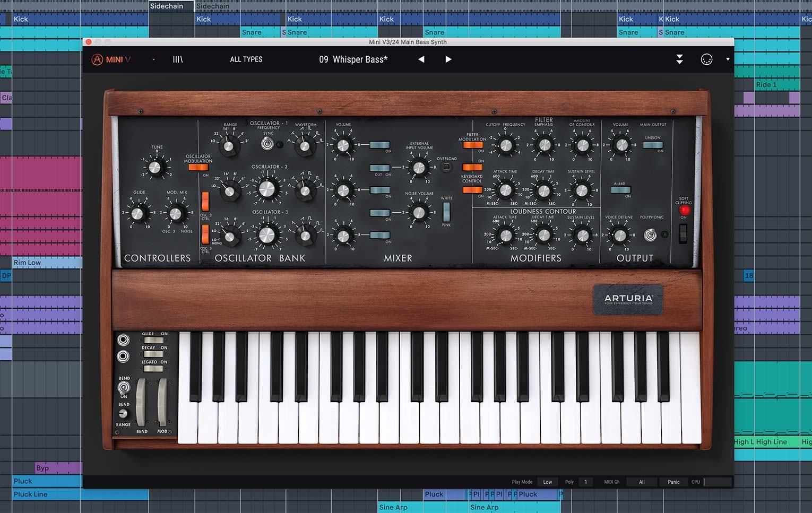Go to the next preset
The image size is (812, 513).
(448, 59)
